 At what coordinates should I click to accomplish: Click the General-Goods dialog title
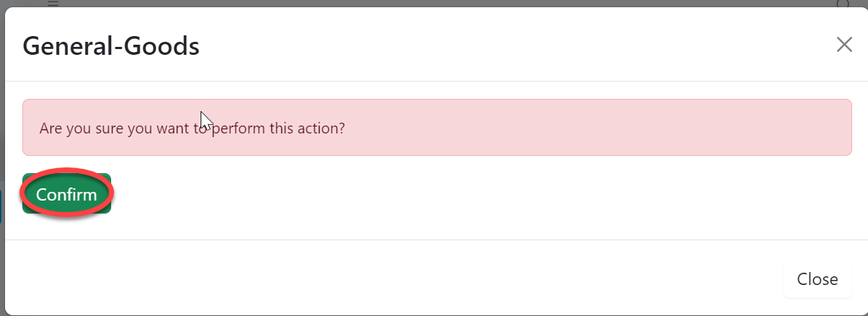point(111,46)
